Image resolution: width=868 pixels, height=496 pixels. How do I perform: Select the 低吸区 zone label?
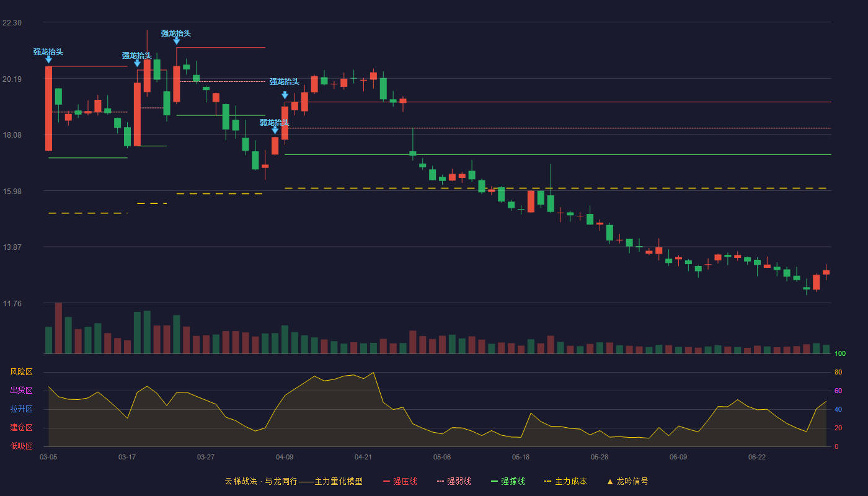(x=21, y=446)
